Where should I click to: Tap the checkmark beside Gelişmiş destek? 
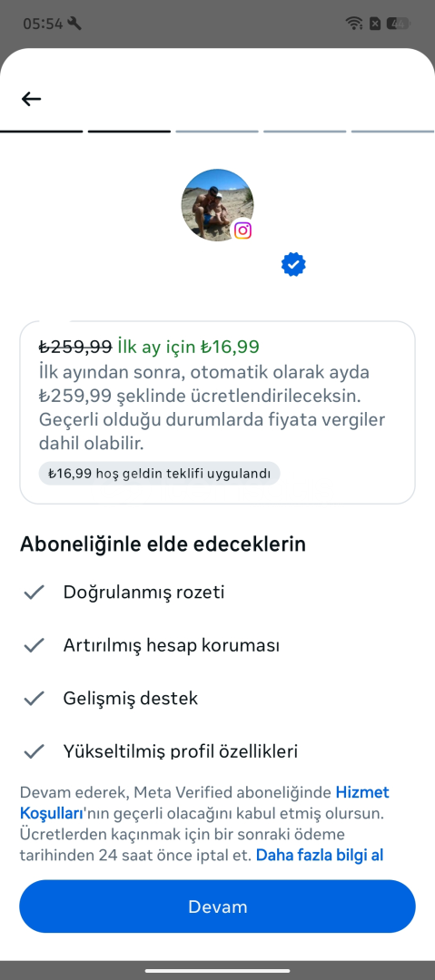click(x=34, y=698)
